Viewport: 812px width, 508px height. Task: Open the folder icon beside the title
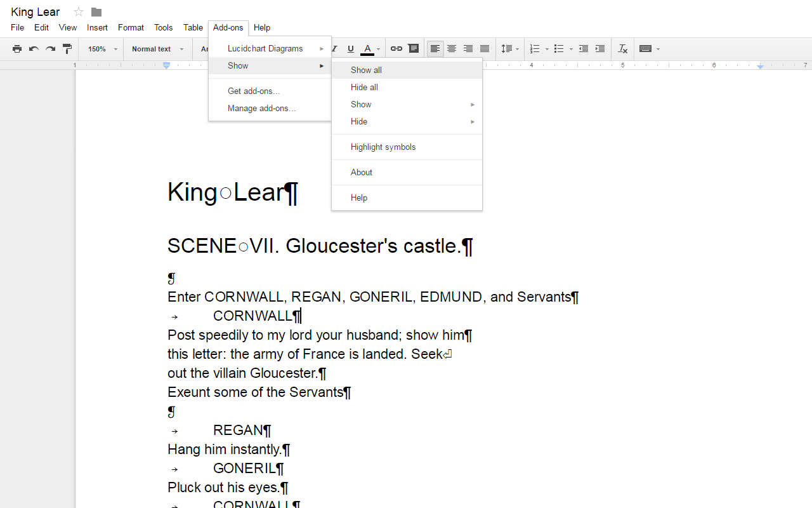click(x=96, y=12)
